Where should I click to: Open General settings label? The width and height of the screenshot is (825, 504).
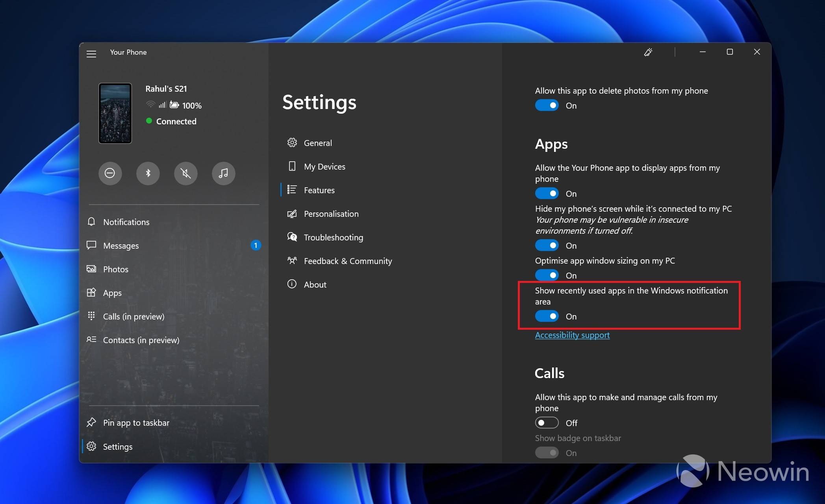tap(318, 143)
